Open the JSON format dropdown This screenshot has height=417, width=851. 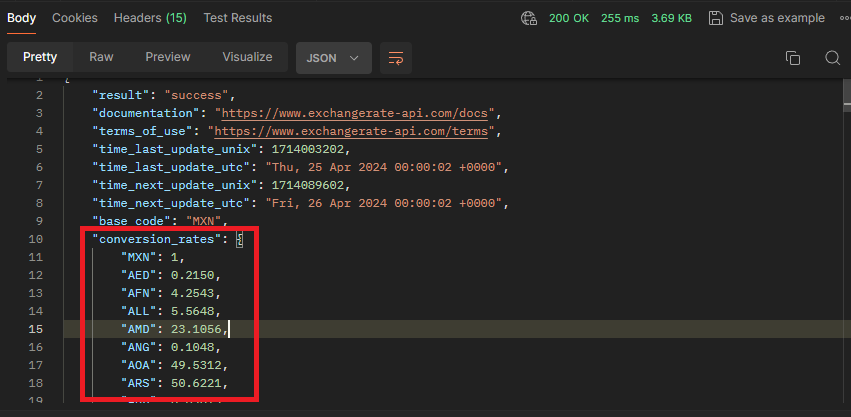tap(334, 58)
